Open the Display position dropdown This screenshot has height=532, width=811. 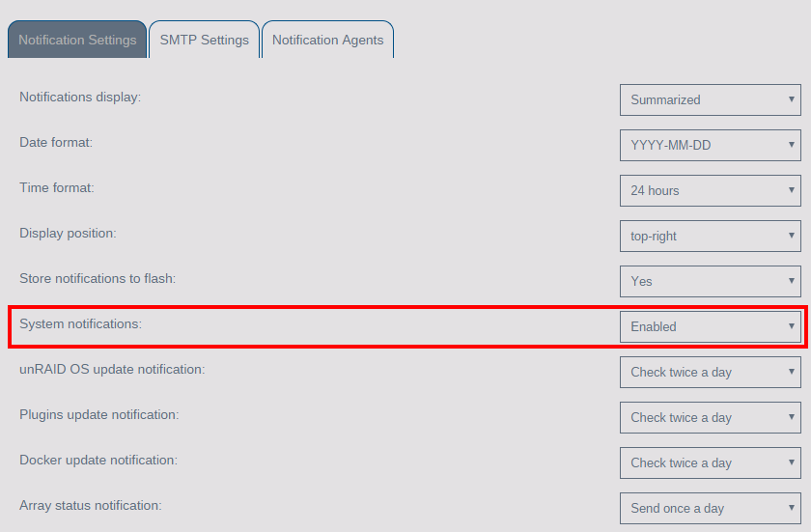711,237
